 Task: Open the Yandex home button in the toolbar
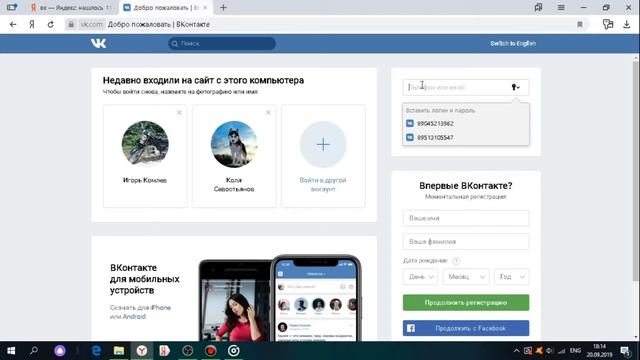[32, 24]
